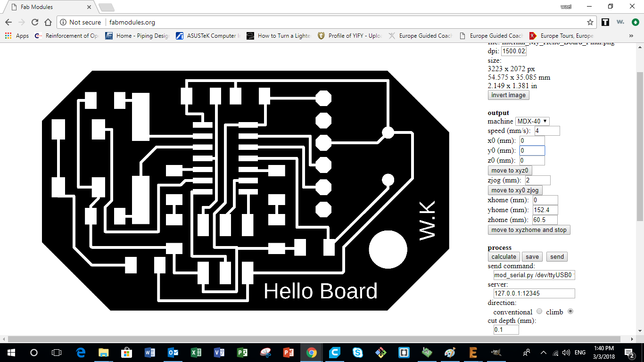Open Outlook from the taskbar

pyautogui.click(x=173, y=352)
